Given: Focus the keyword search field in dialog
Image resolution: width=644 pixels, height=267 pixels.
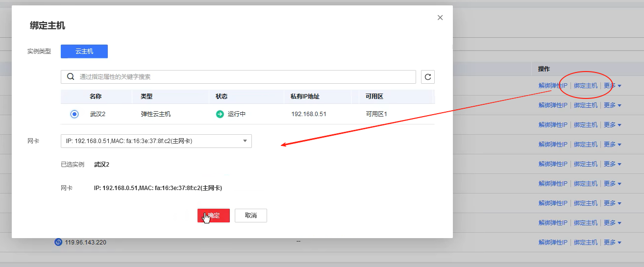Looking at the screenshot, I should click(x=238, y=77).
